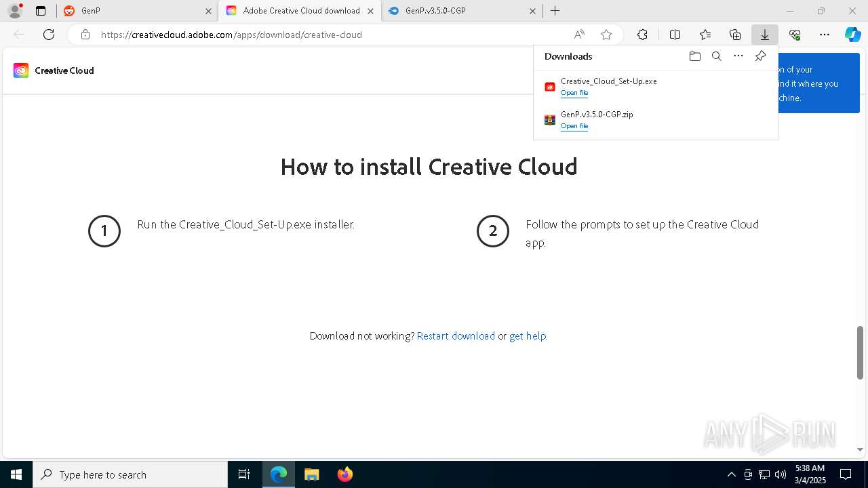Close the GenP Reddit tab
868x488 pixels.
coord(208,11)
